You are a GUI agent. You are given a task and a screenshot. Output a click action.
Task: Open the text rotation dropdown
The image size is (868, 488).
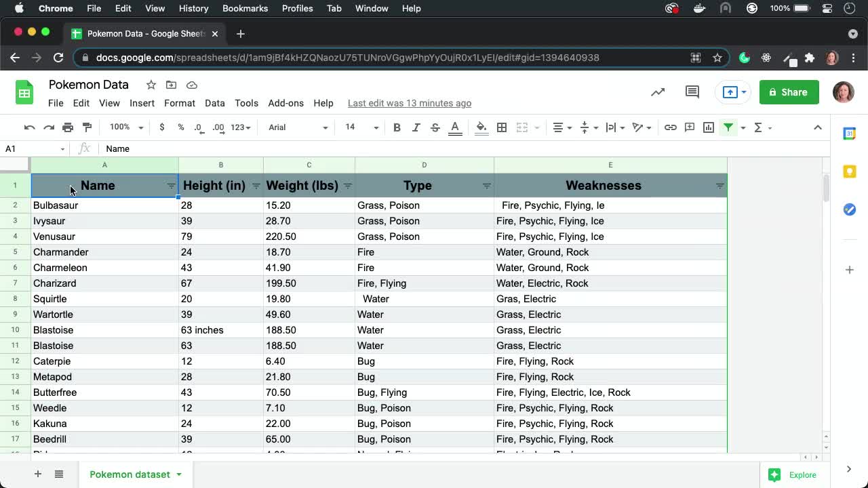[642, 127]
